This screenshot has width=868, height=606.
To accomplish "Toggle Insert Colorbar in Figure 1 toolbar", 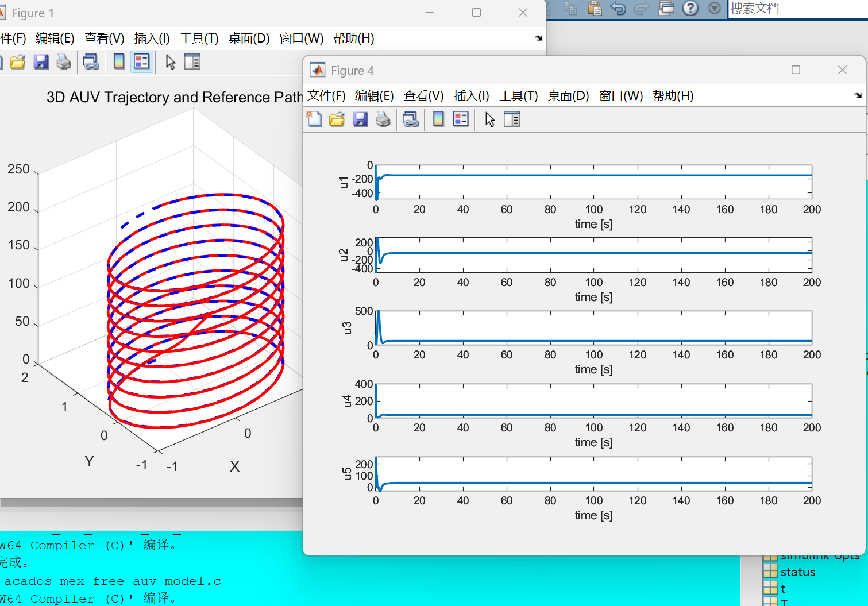I will (119, 61).
